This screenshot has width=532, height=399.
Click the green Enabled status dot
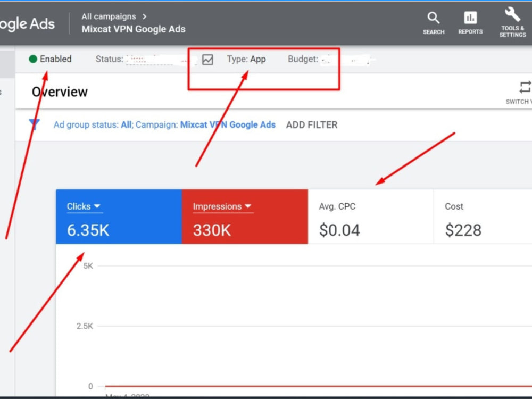pyautogui.click(x=33, y=59)
